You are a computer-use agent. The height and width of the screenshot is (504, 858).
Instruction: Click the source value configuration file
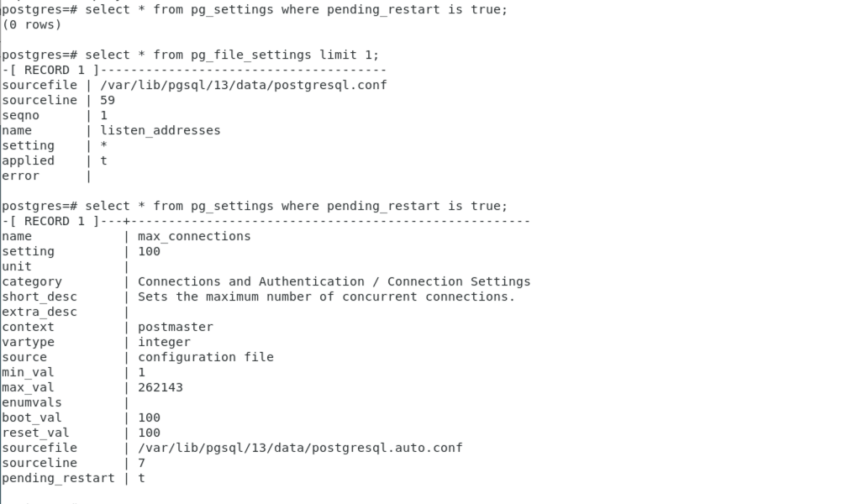206,357
